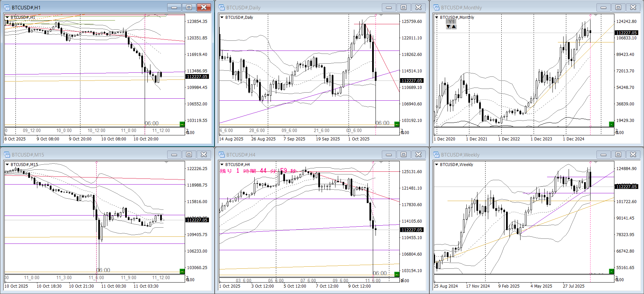Click the 112227.05 price label on Weekly chart
The width and height of the screenshot is (644, 294).
pos(626,187)
